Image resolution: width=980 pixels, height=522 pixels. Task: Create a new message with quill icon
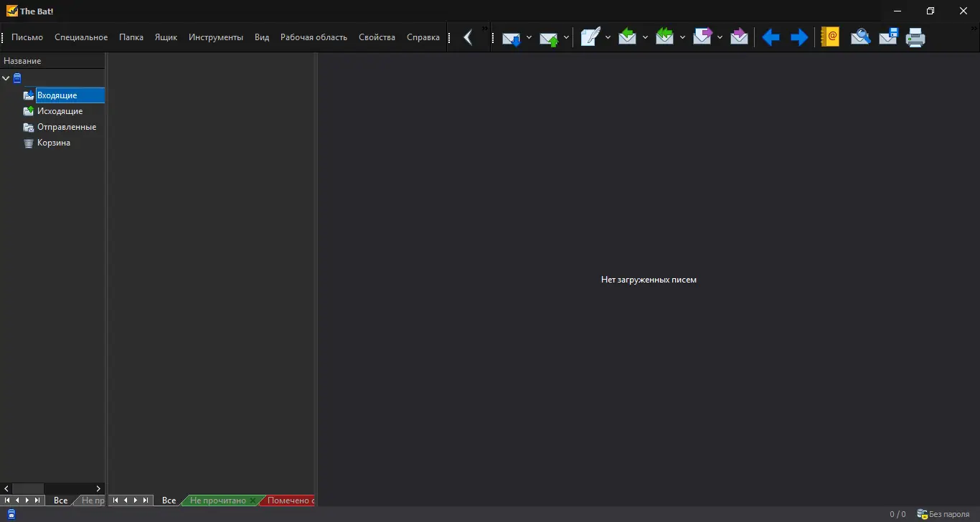click(590, 37)
